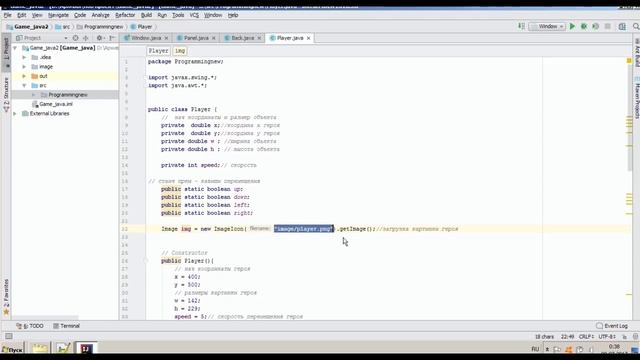Open the File menu
Viewport: 640px width, 360px height.
pyautogui.click(x=7, y=15)
